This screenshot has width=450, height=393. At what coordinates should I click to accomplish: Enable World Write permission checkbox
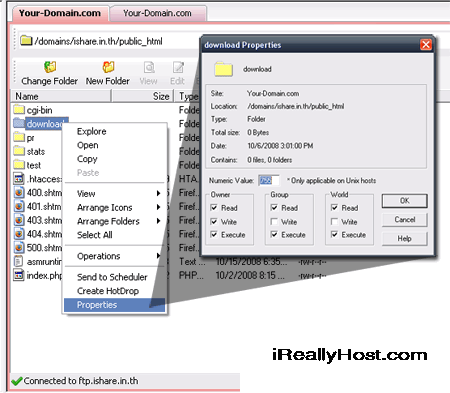pyautogui.click(x=334, y=221)
